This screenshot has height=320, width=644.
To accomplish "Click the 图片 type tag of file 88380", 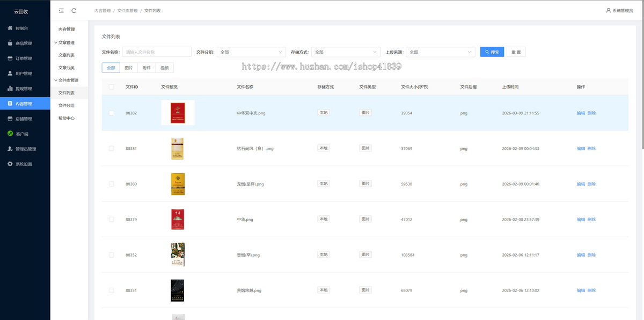I will [x=365, y=184].
